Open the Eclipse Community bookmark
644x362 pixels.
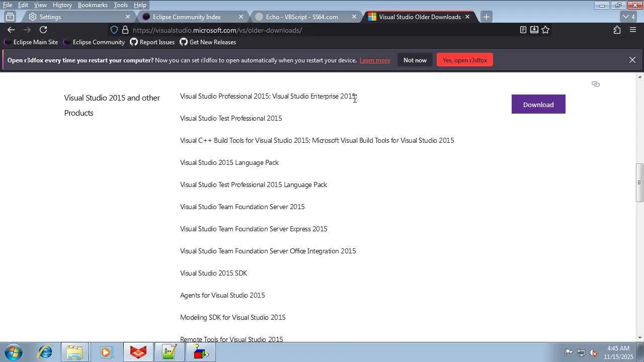94,42
